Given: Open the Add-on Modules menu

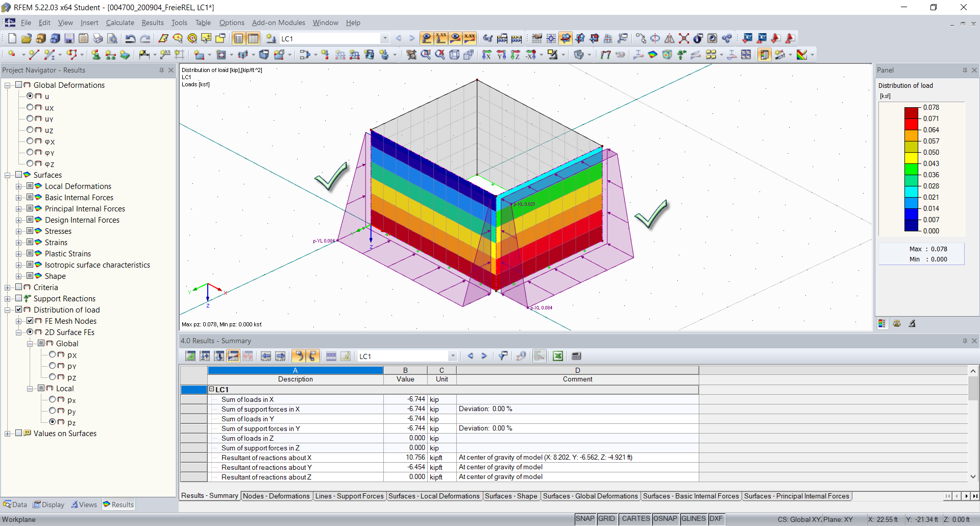Looking at the screenshot, I should click(278, 22).
